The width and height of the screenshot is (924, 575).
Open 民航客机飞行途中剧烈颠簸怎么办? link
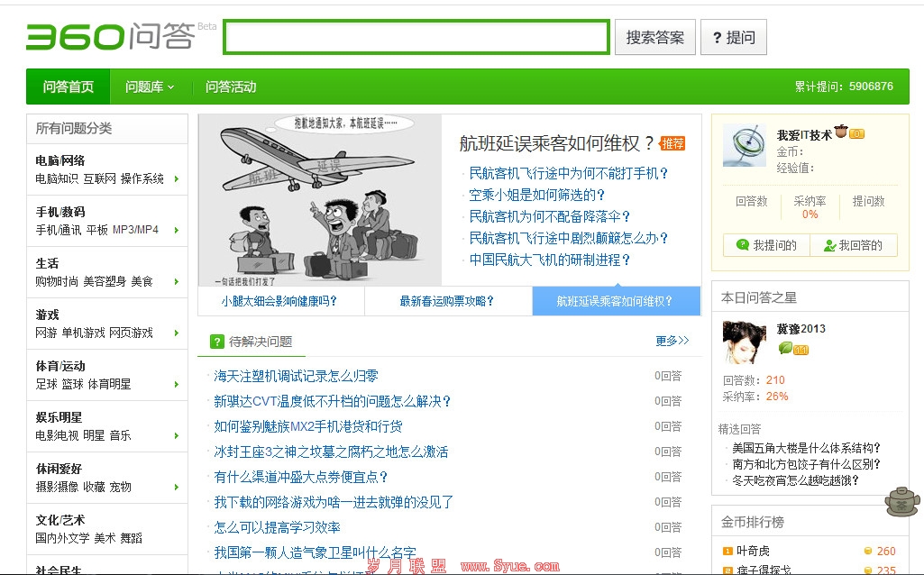568,238
